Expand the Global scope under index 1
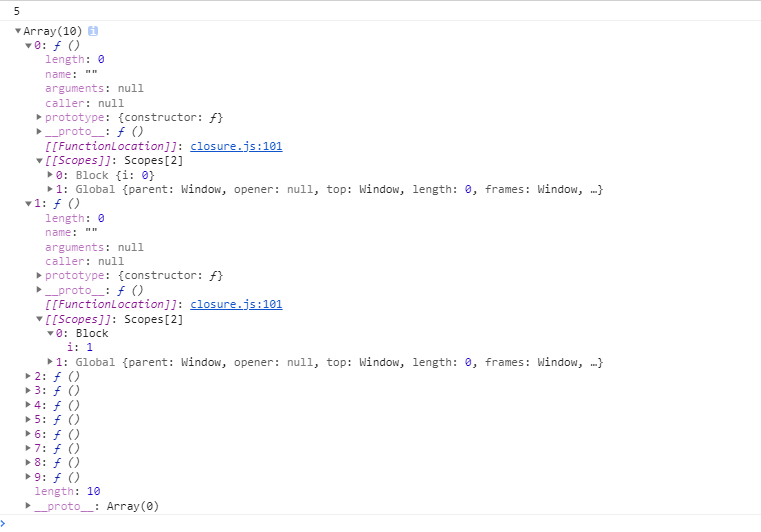Viewport: 761px width, 532px height. (50, 362)
